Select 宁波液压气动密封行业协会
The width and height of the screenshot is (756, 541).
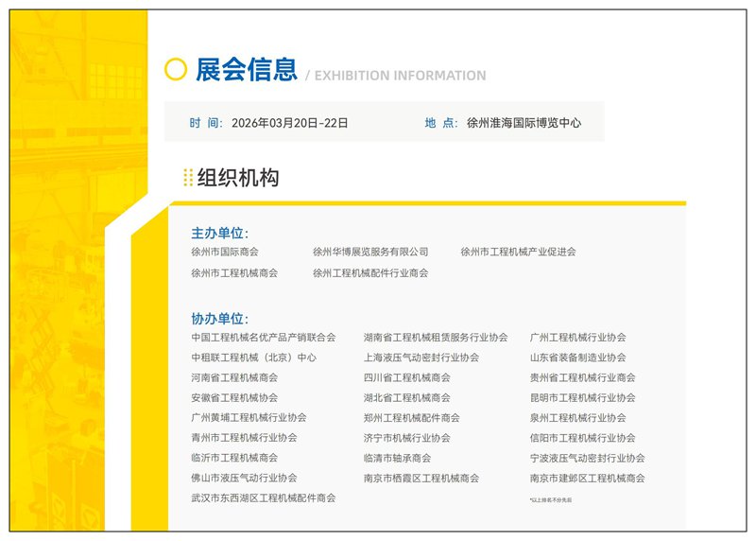587,458
